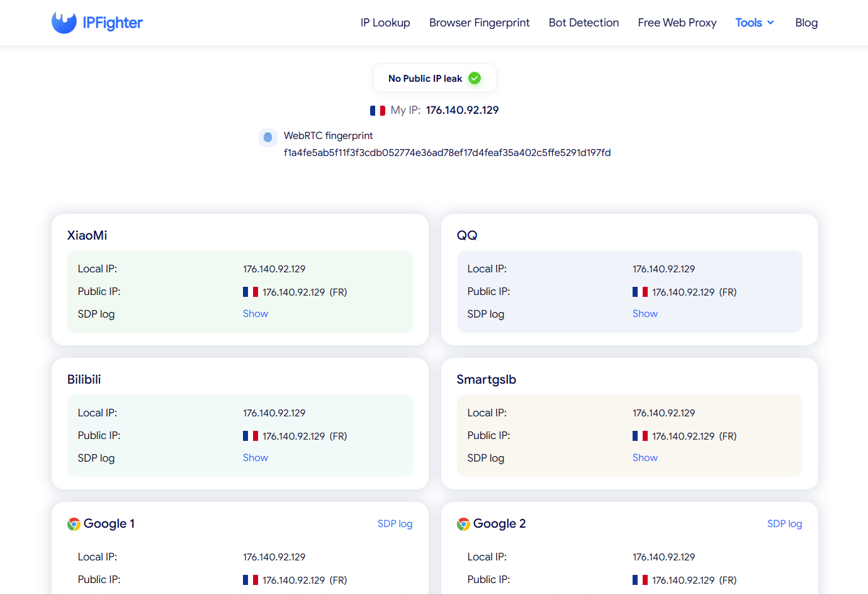Show the Smartgslb SDP log
Viewport: 868px width, 595px height.
645,457
